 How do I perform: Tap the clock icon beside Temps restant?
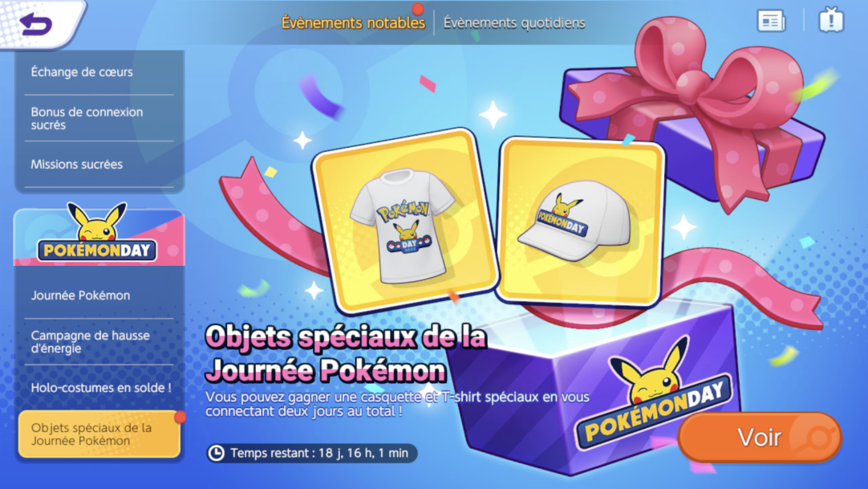pos(216,453)
